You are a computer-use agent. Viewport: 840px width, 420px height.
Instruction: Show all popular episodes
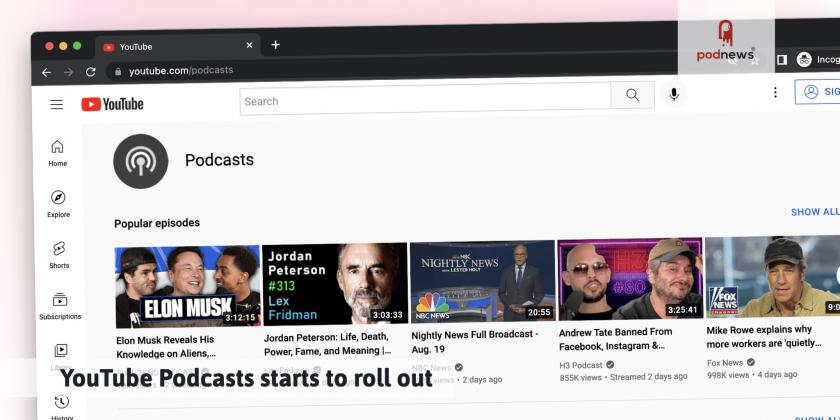click(815, 212)
